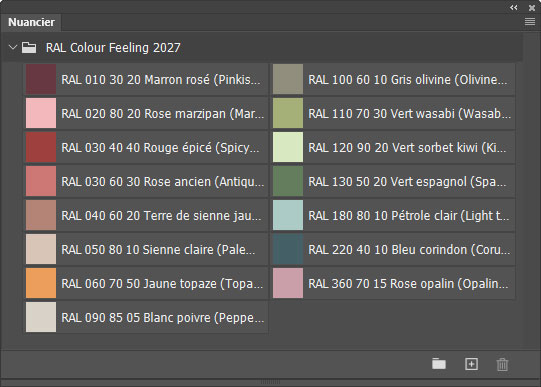Pick the Vert sorbet kiwi colour square
Viewport: 541px width, 387px height.
[288, 147]
